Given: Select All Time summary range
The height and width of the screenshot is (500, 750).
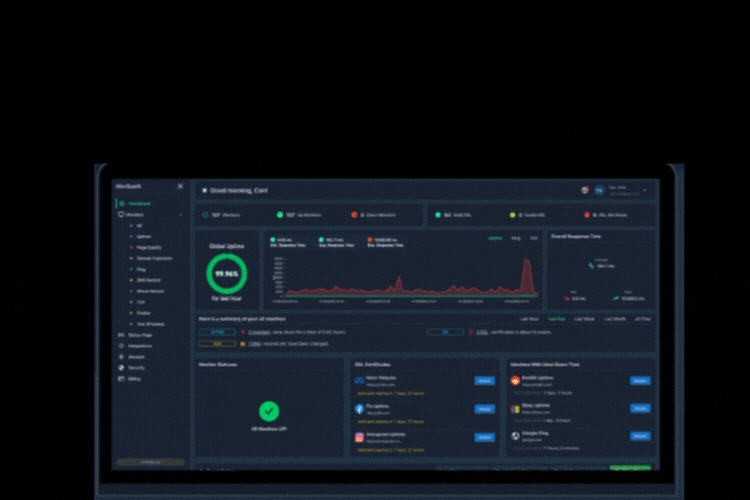Looking at the screenshot, I should 642,319.
